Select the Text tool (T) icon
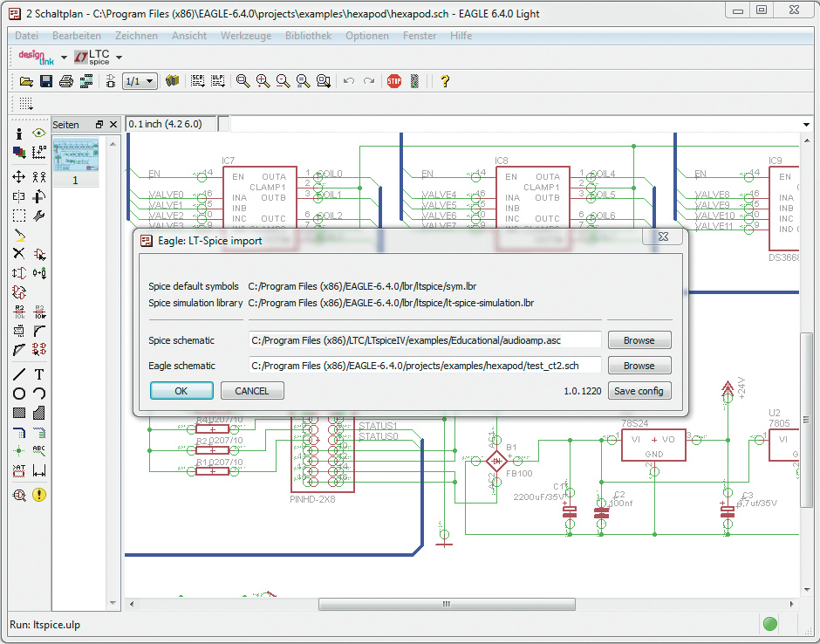Viewport: 820px width, 644px height. coord(39,374)
